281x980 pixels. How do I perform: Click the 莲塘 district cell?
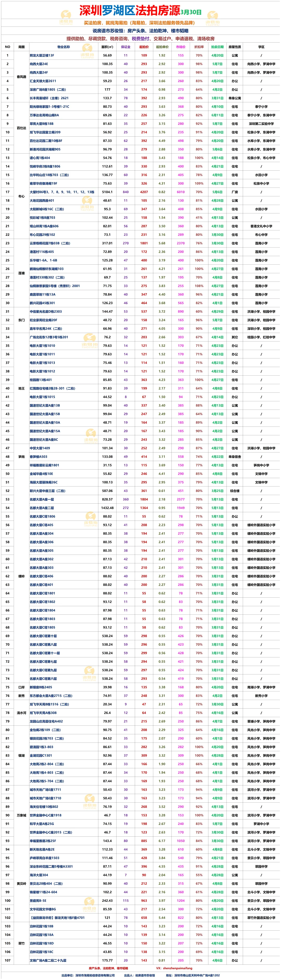[21, 273]
